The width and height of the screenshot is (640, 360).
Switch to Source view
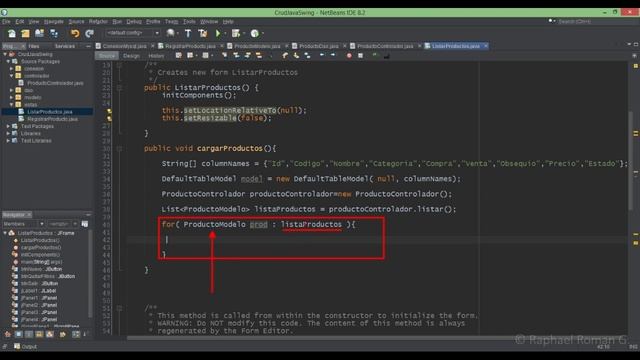(107, 56)
